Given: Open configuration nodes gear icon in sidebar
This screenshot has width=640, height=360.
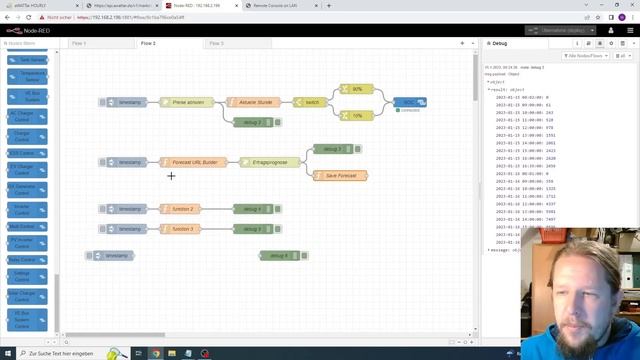Looking at the screenshot, I should coord(611,43).
